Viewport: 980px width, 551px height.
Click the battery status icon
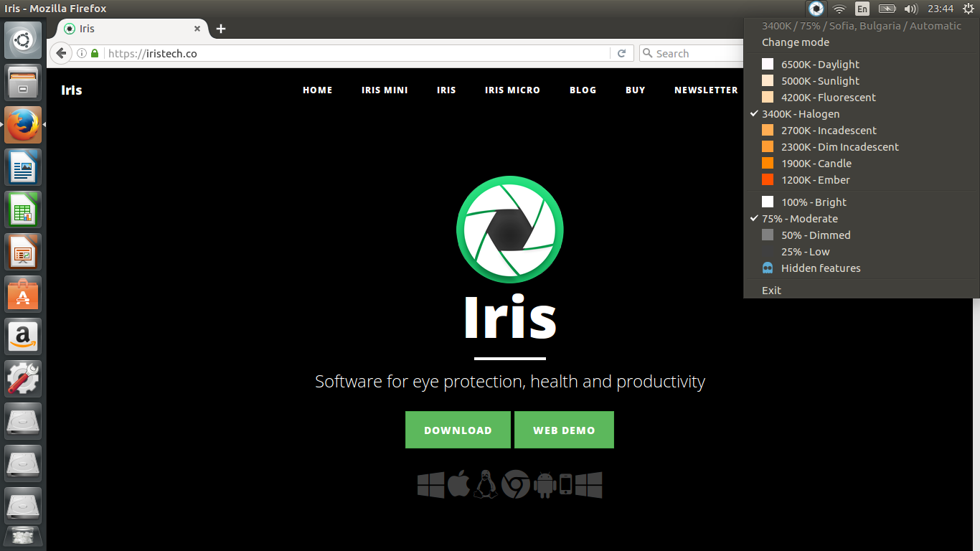[x=887, y=9]
